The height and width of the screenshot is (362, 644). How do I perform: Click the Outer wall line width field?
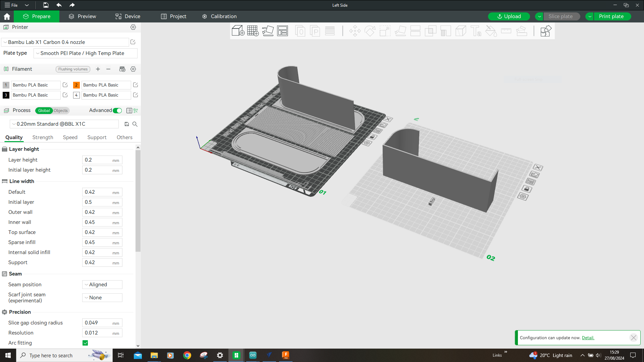pos(102,213)
